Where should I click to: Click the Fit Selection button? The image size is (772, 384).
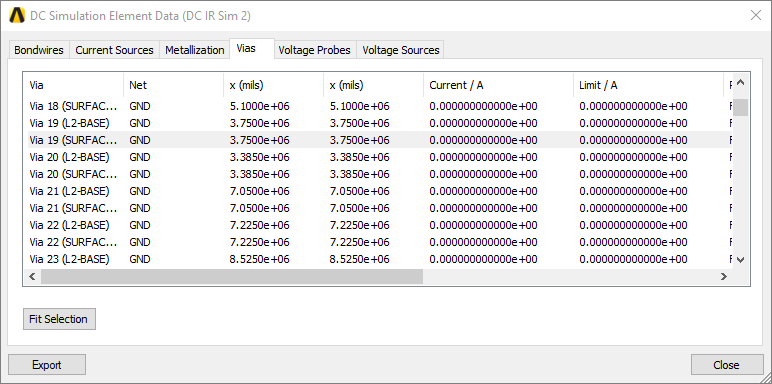tap(59, 319)
